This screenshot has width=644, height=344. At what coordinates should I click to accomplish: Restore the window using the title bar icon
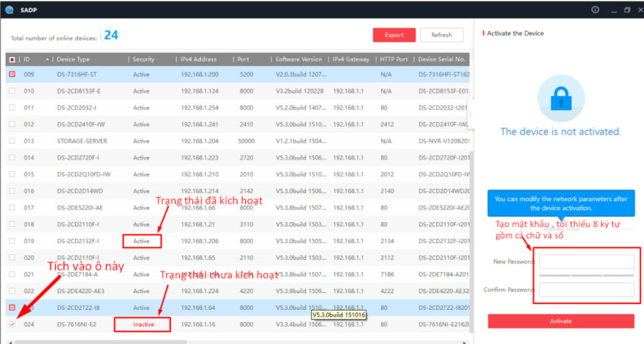tap(627, 10)
